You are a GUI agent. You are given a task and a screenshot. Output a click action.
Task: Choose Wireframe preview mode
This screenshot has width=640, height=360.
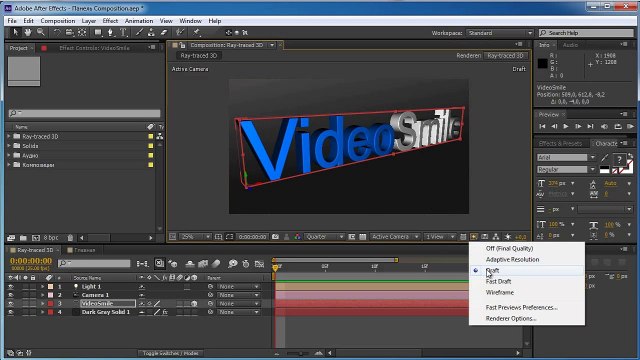(500, 293)
